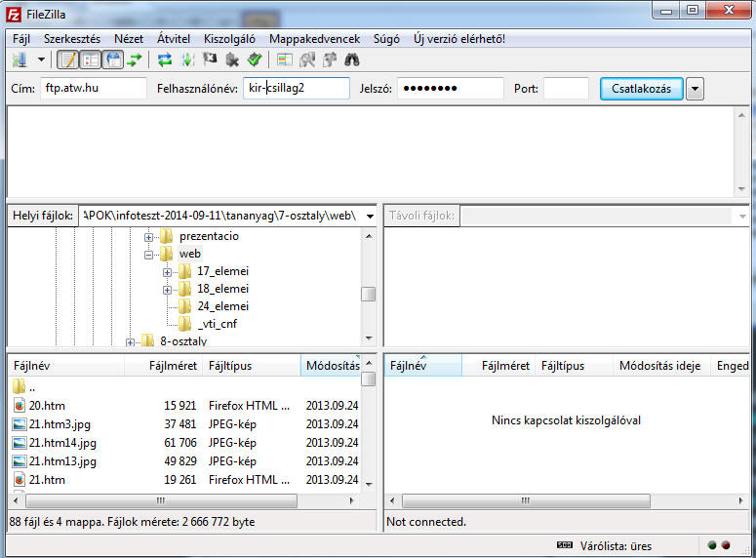The width and height of the screenshot is (756, 558).
Task: Sort local files by Fájlnév column
Action: pyautogui.click(x=66, y=366)
